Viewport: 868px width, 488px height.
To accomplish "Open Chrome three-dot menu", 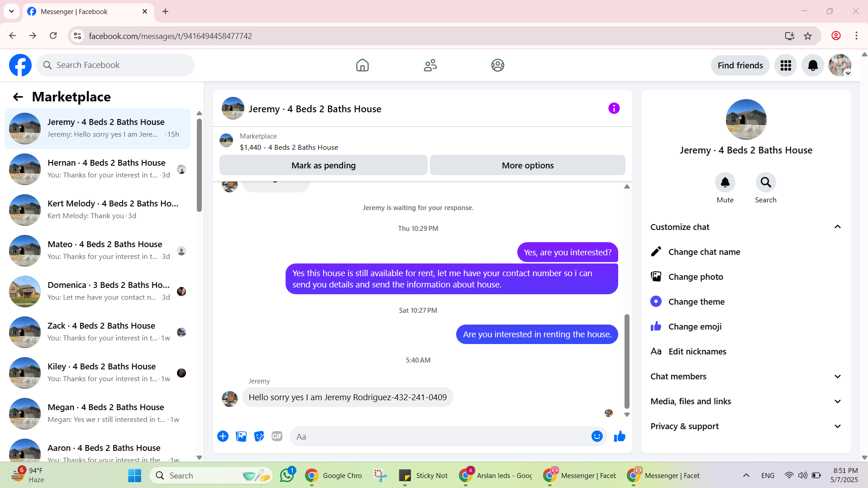I will coord(856,36).
